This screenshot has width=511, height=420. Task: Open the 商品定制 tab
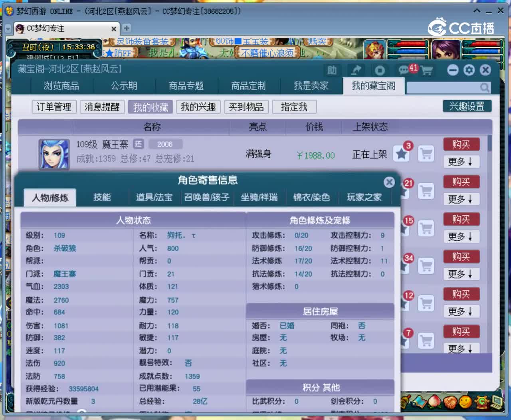click(x=248, y=86)
